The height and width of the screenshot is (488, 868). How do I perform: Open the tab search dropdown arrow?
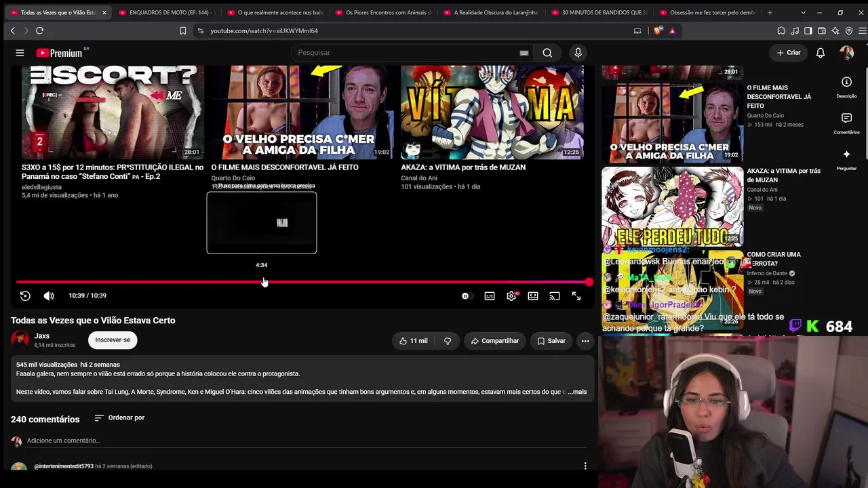point(803,12)
